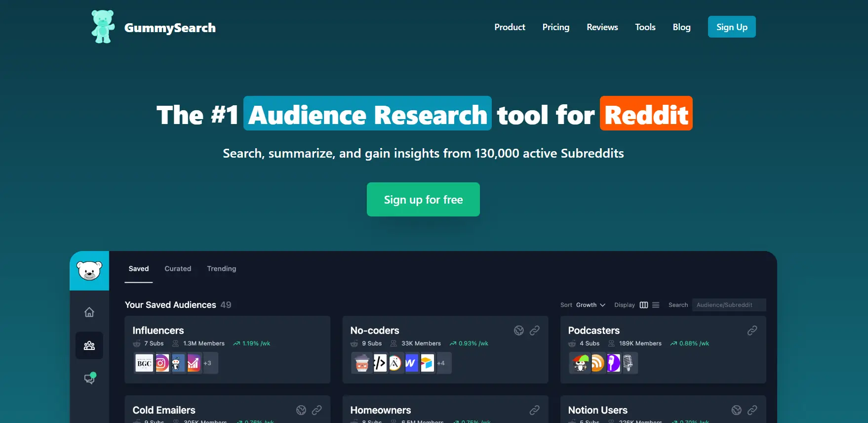This screenshot has height=423, width=868.
Task: Click the GummySearch brand name text
Action: 170,28
